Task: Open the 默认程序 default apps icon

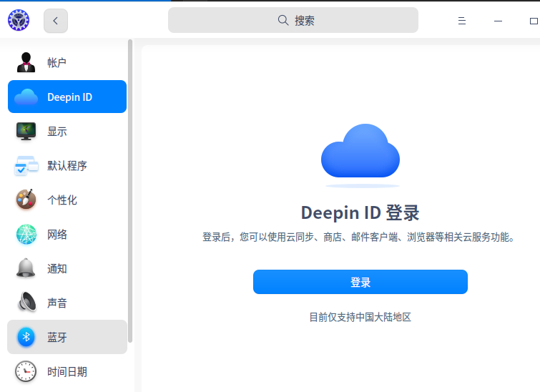Action: [26, 166]
